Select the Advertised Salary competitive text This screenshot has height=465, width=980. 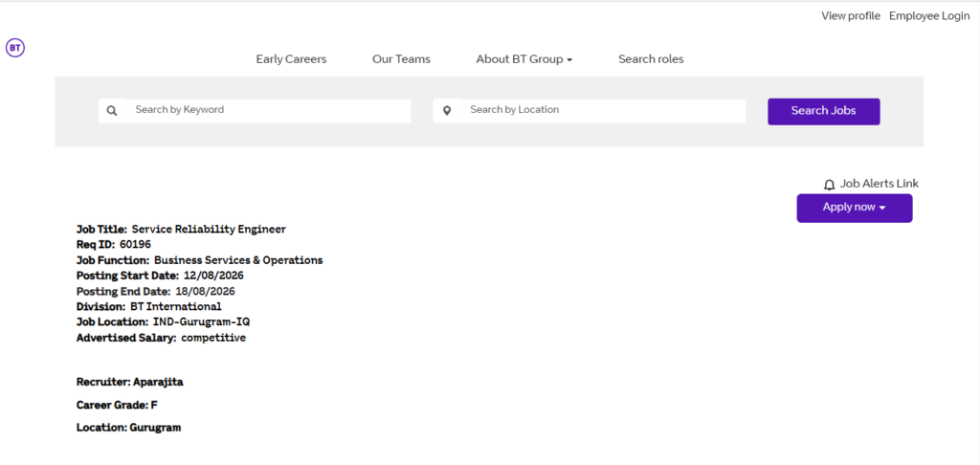point(213,338)
